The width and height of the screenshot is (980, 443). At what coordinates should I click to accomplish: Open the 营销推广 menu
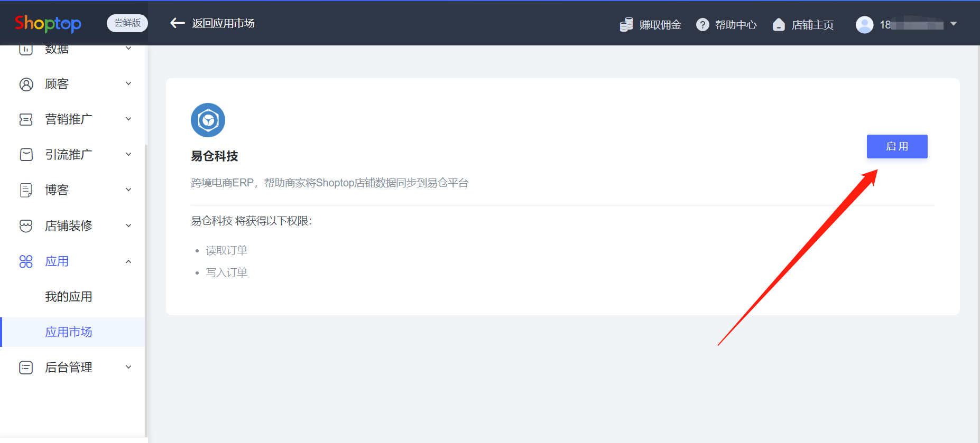click(x=69, y=119)
